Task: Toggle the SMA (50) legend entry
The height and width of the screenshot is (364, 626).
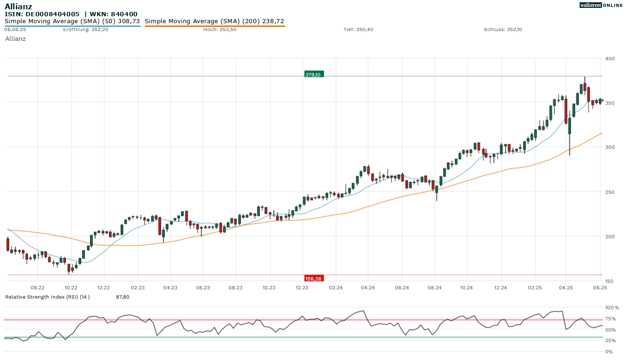Action: pos(72,21)
